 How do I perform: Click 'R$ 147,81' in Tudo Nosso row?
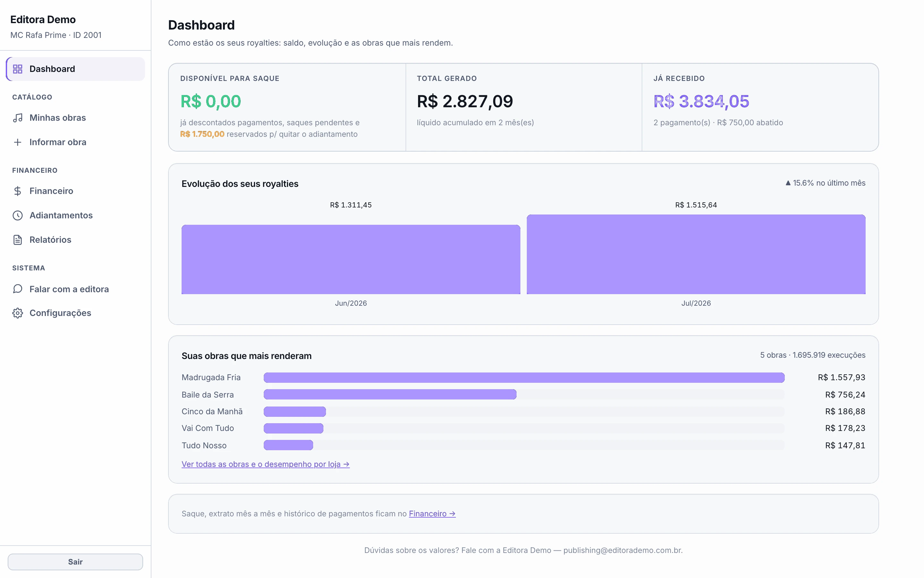tap(845, 445)
